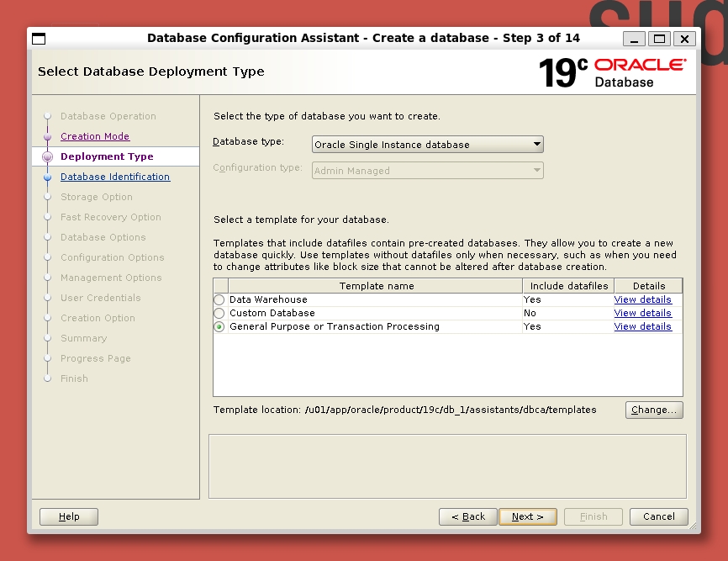Open the window menu icon in title bar
Screen dimensions: 728x561
click(x=39, y=39)
